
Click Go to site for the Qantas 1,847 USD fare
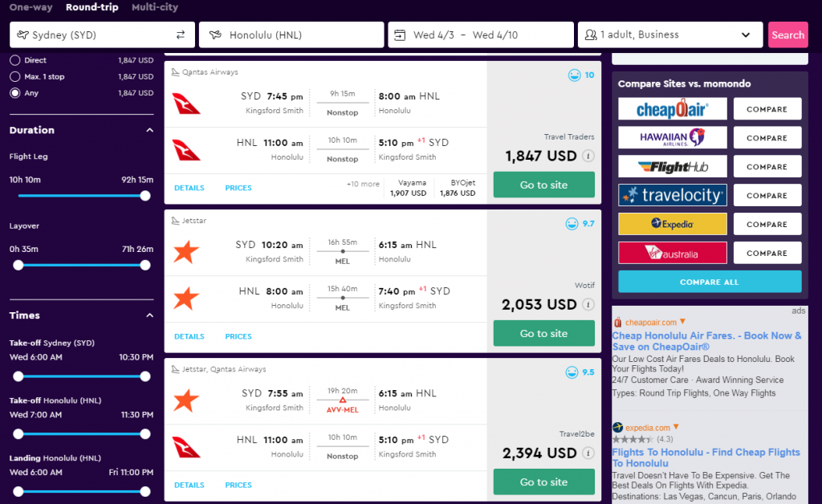pos(543,185)
